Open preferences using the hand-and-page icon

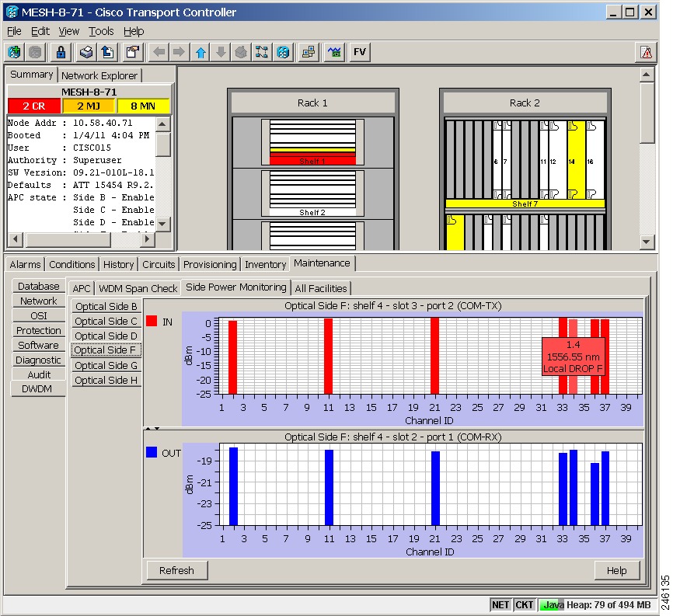click(133, 52)
